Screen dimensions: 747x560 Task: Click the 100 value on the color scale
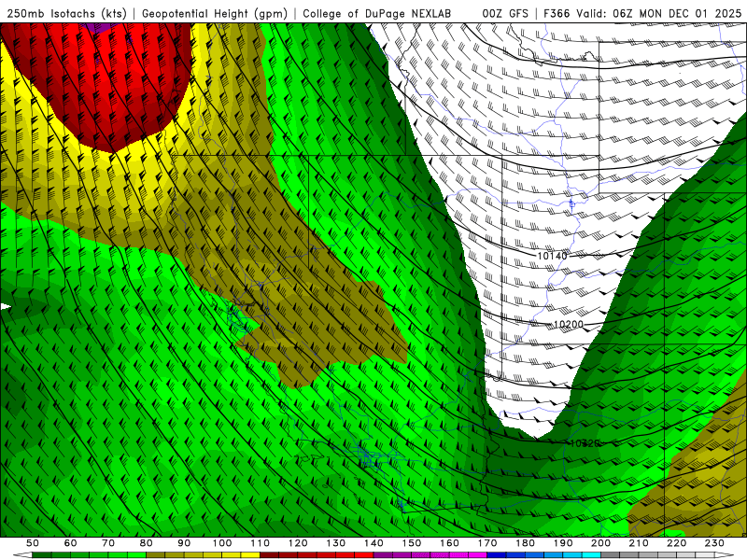[222, 543]
